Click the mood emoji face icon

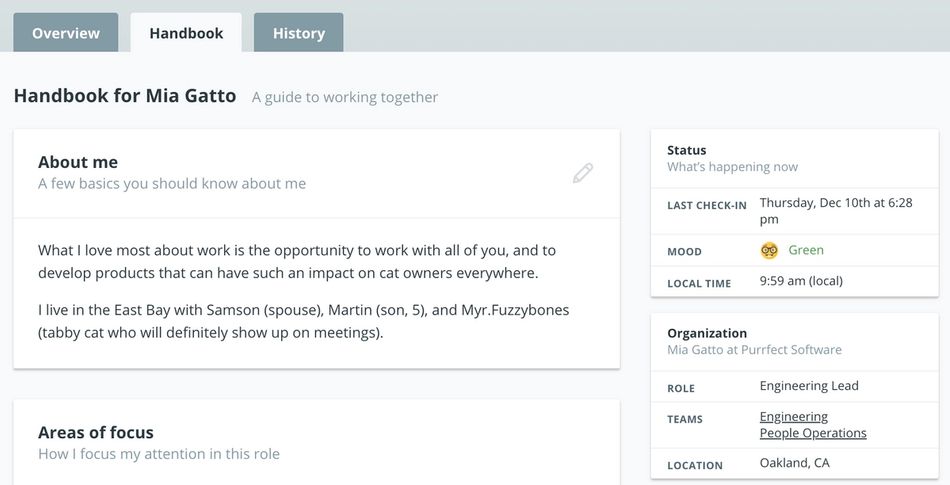pyautogui.click(x=769, y=250)
